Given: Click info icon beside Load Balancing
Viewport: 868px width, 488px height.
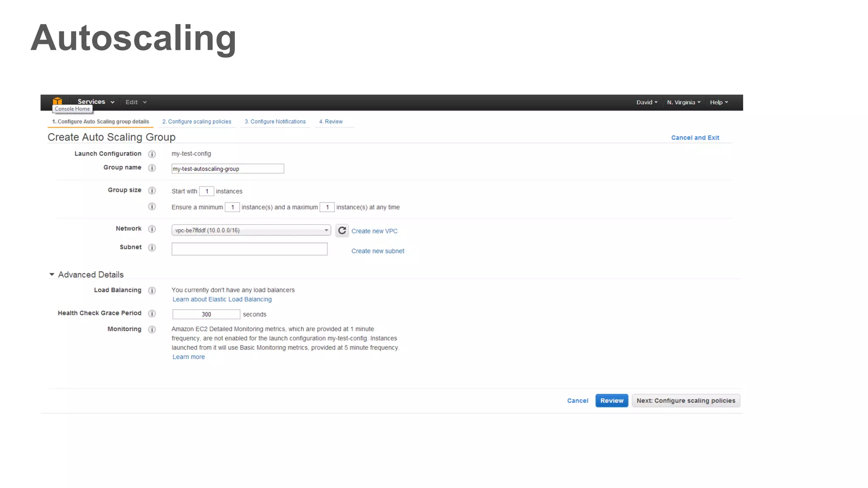Looking at the screenshot, I should point(152,291).
